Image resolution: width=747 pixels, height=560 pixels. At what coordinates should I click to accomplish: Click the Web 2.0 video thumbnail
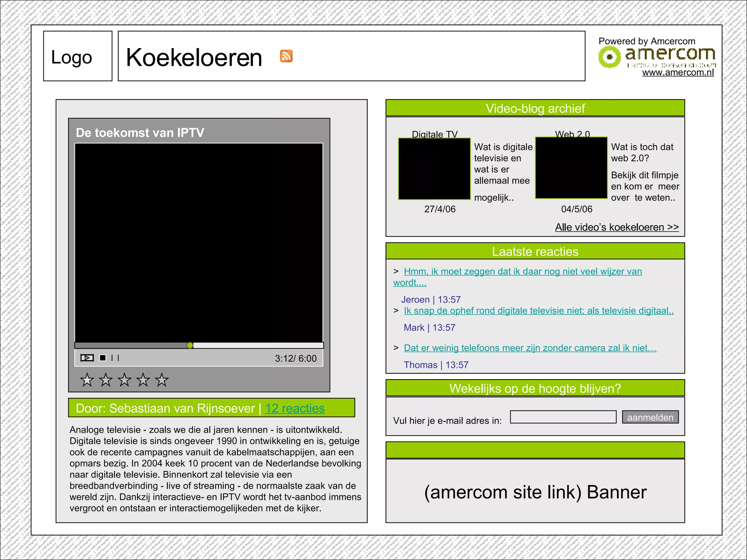[x=571, y=168]
